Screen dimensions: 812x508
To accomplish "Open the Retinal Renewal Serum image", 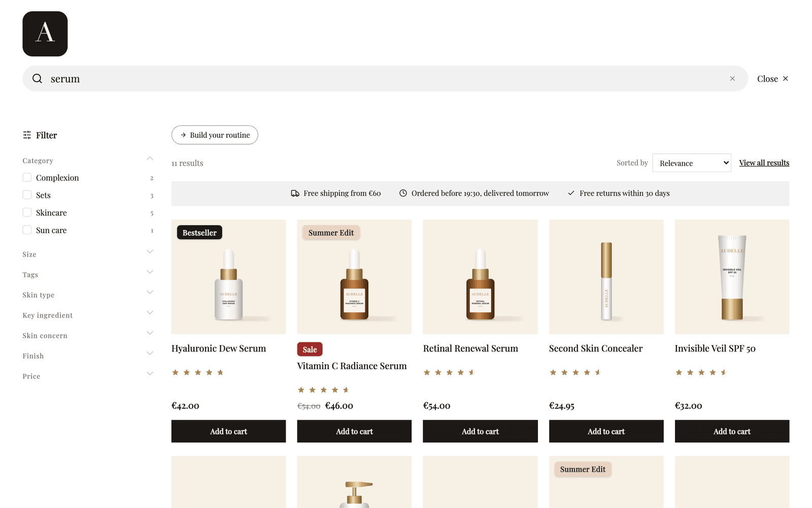I will 480,277.
